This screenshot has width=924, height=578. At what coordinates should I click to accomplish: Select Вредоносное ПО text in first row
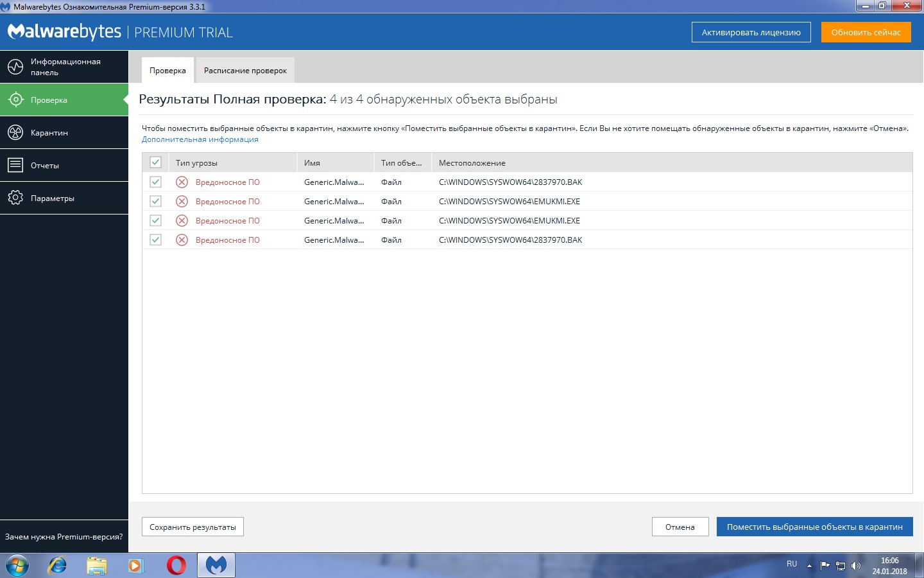point(228,182)
